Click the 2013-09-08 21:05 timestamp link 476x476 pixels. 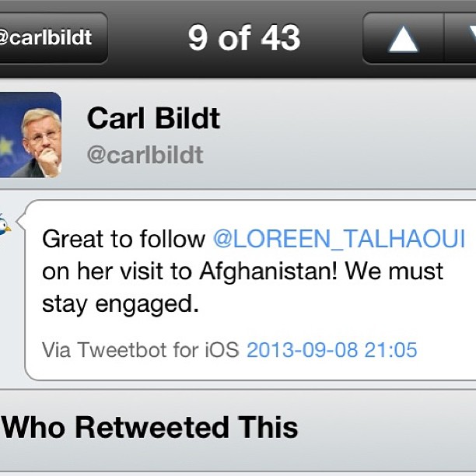[x=332, y=349]
